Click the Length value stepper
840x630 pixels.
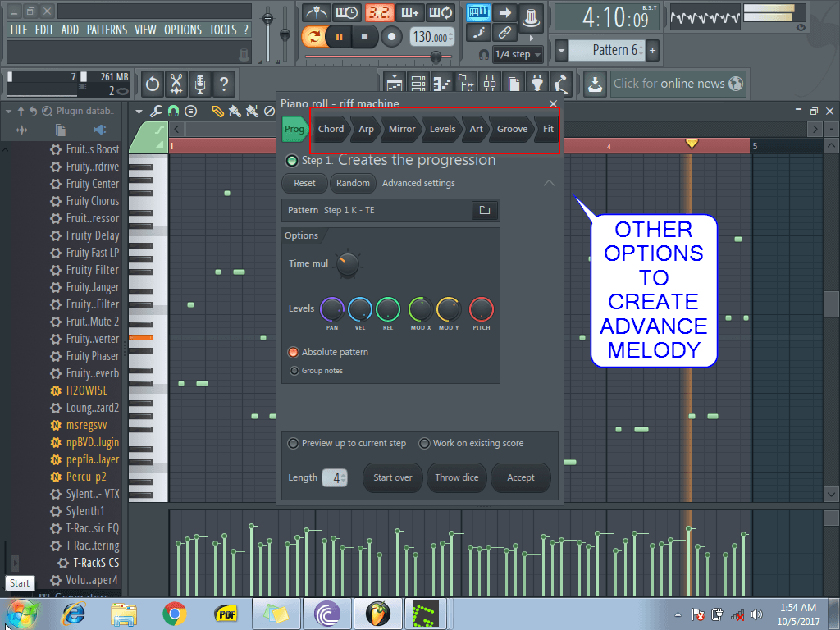335,477
